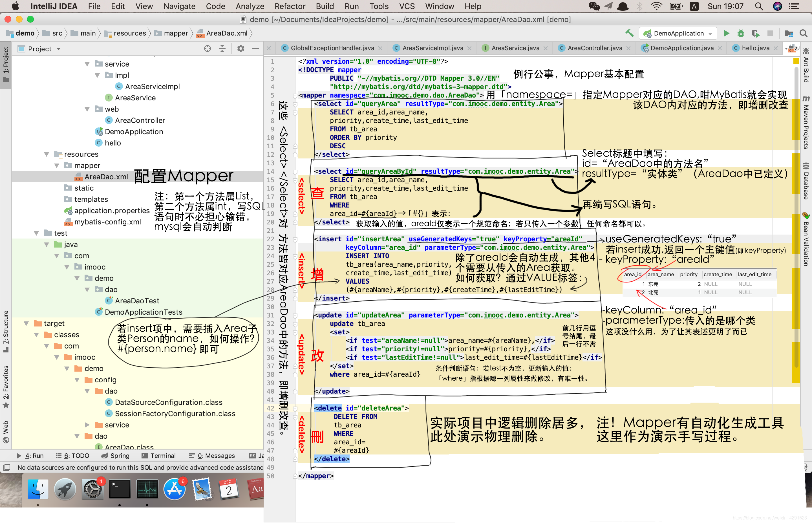The width and height of the screenshot is (812, 523).
Task: Open the Ant Build side panel
Action: [x=806, y=65]
